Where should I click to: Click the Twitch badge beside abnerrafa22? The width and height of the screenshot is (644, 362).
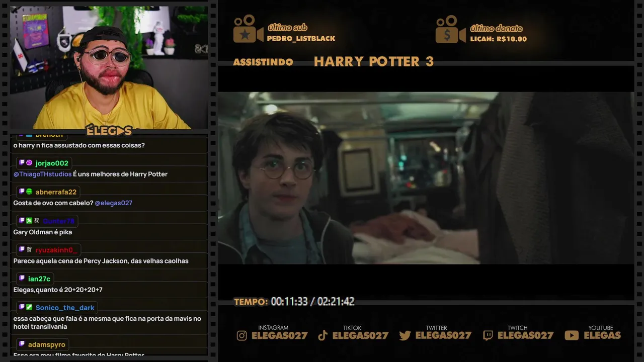tap(22, 192)
